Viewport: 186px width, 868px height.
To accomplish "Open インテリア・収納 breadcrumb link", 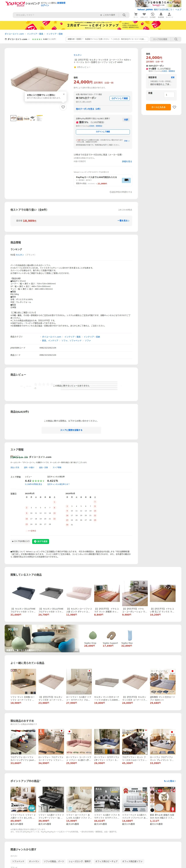I will pyautogui.click(x=54, y=34).
